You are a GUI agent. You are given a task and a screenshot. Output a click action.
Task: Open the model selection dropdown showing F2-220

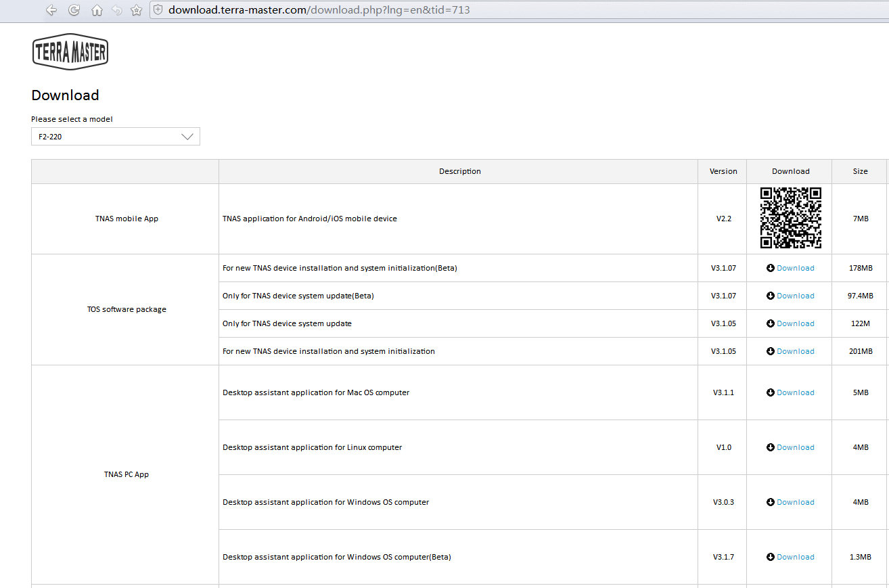pos(116,137)
